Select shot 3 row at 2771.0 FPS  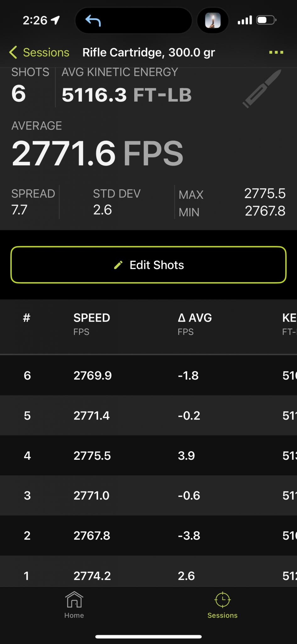[148, 495]
